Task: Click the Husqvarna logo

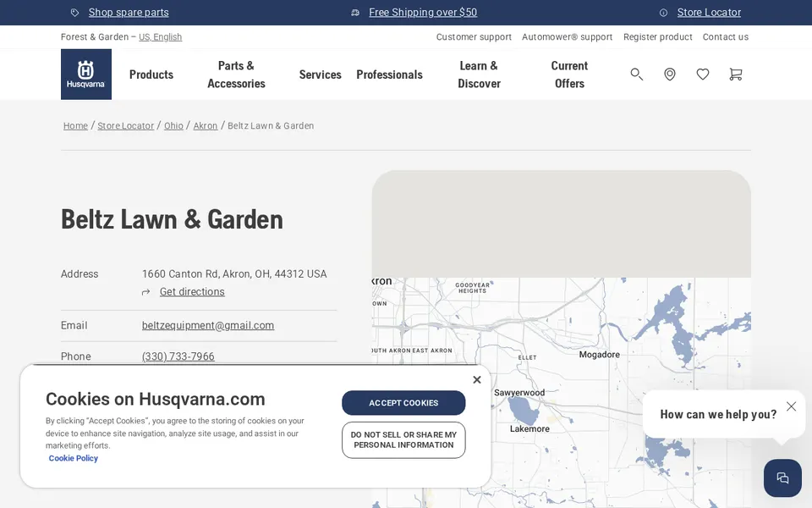Action: click(x=86, y=75)
